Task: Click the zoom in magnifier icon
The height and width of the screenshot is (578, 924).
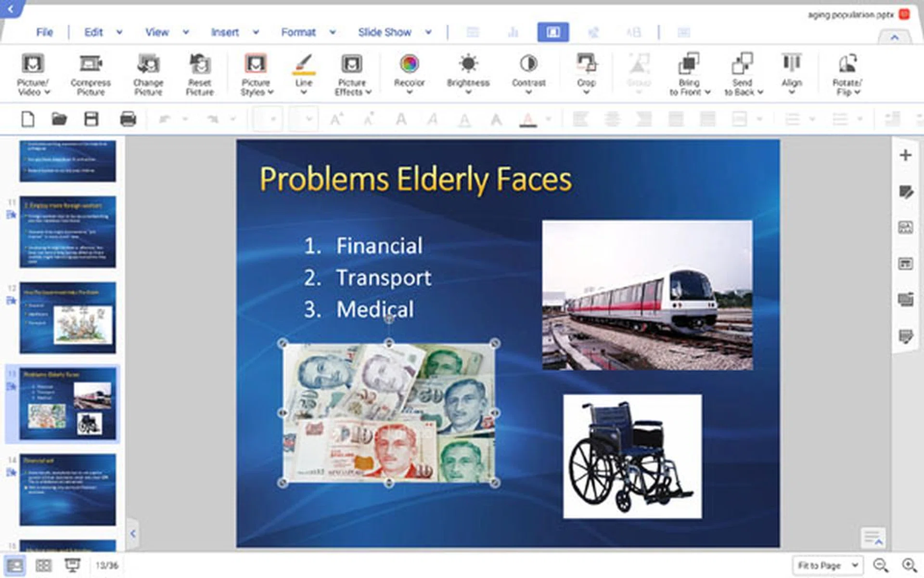Action: [909, 565]
